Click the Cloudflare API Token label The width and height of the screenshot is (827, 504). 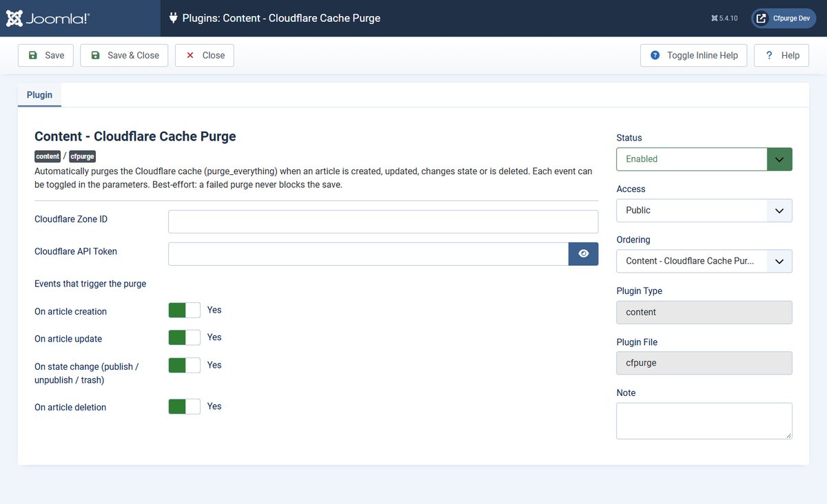coord(76,251)
